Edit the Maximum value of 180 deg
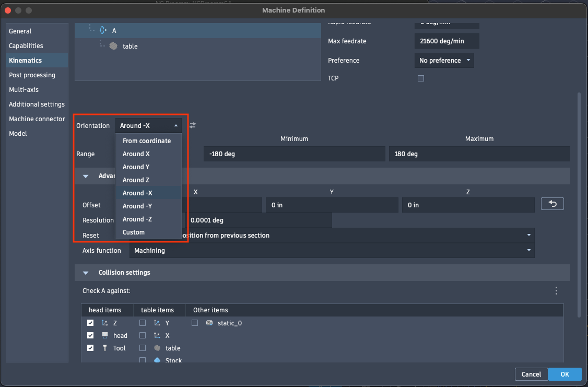The height and width of the screenshot is (387, 588). pyautogui.click(x=479, y=154)
